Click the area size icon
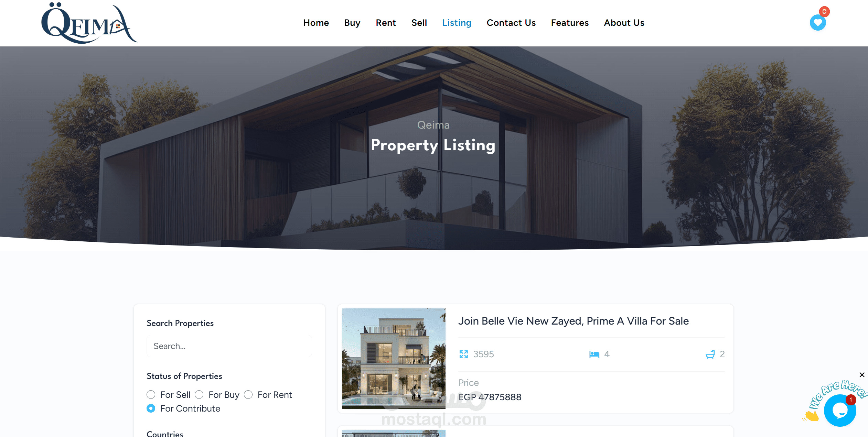The image size is (868, 437). pos(463,354)
